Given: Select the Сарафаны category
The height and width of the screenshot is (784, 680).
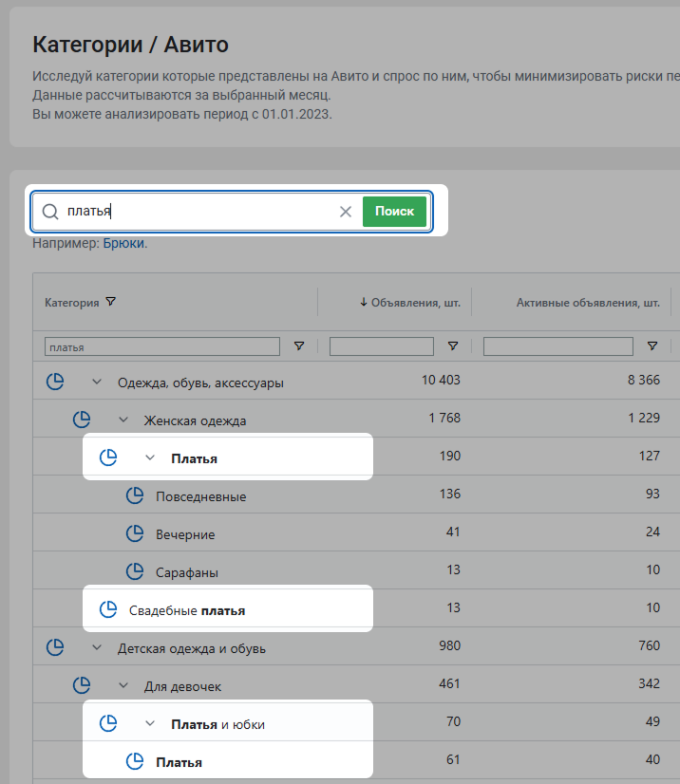Looking at the screenshot, I should tap(187, 573).
